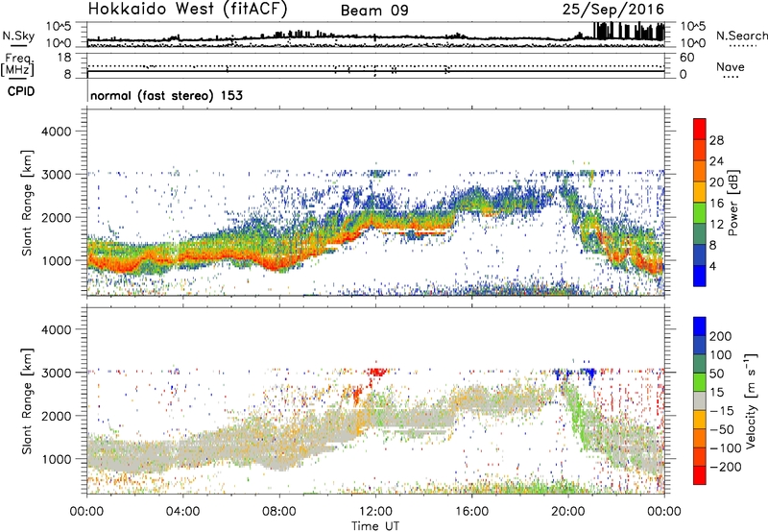768x532 pixels.
Task: Click the 'normal (fast stereo) 153' text
Action: tap(166, 95)
